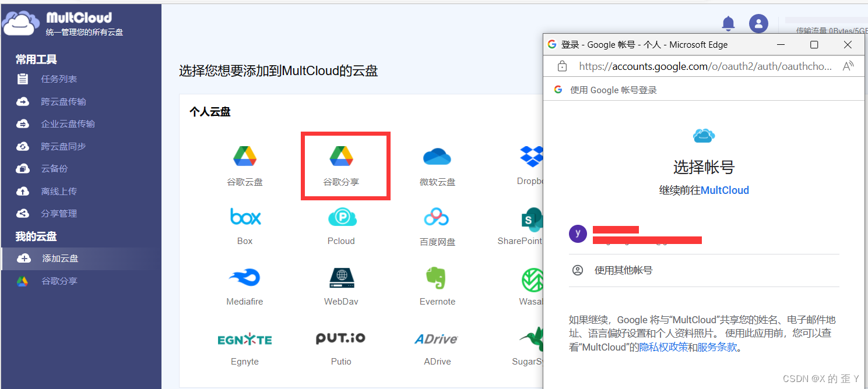868x389 pixels.
Task: Click the cloud backup sidebar icon
Action: point(23,169)
